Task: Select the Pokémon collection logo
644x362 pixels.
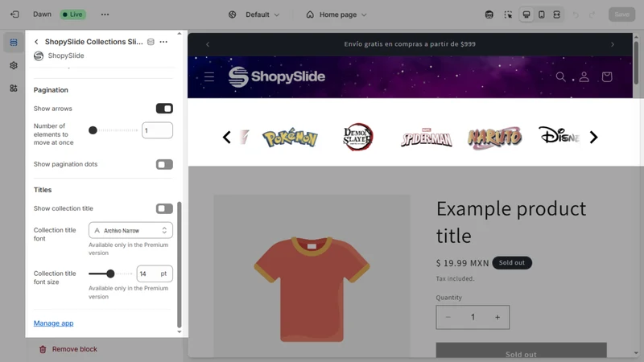Action: [x=290, y=138]
